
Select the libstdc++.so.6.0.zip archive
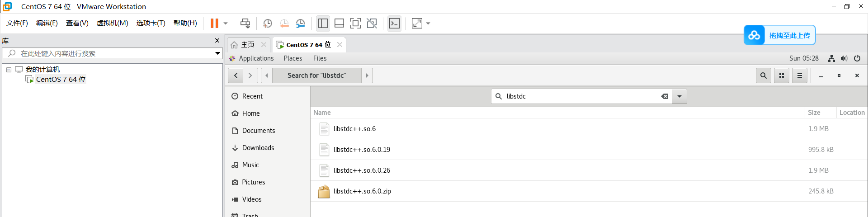(x=589, y=191)
